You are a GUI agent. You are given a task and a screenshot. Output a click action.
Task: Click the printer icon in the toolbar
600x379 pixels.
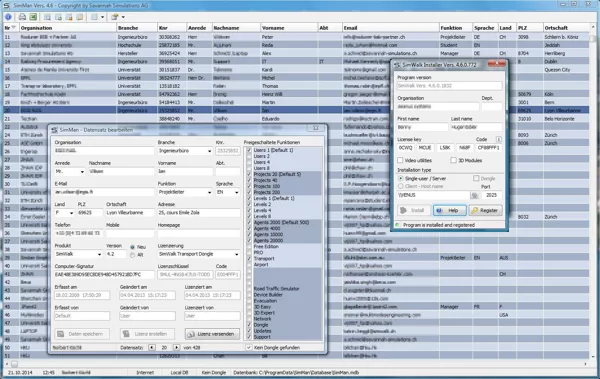[22, 17]
